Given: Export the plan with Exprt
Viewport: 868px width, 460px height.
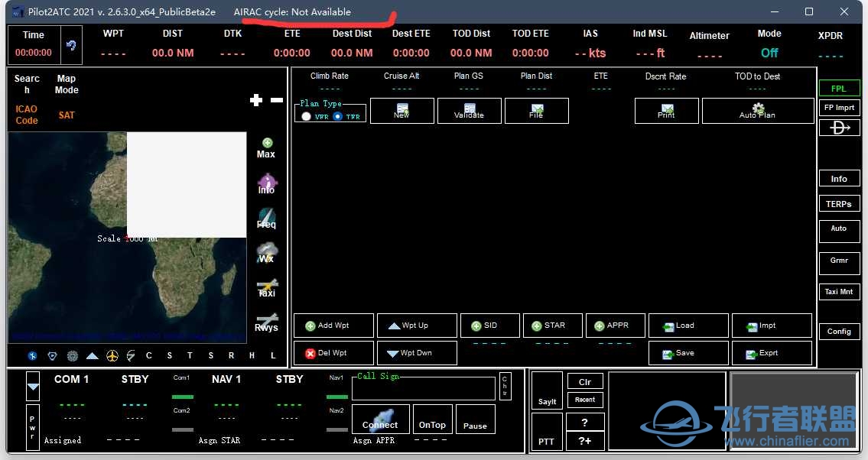Looking at the screenshot, I should click(772, 353).
